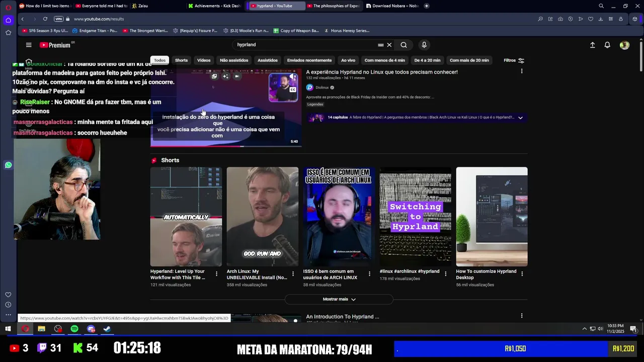The height and width of the screenshot is (362, 644).
Task: Toggle the VPN badge in address bar
Action: point(58,19)
